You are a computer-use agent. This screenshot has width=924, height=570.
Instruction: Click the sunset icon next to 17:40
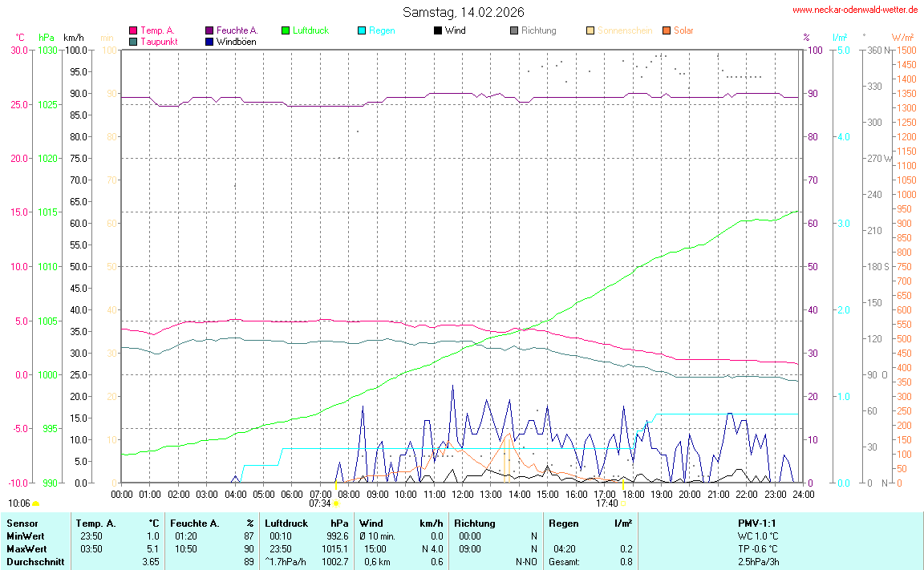(622, 503)
